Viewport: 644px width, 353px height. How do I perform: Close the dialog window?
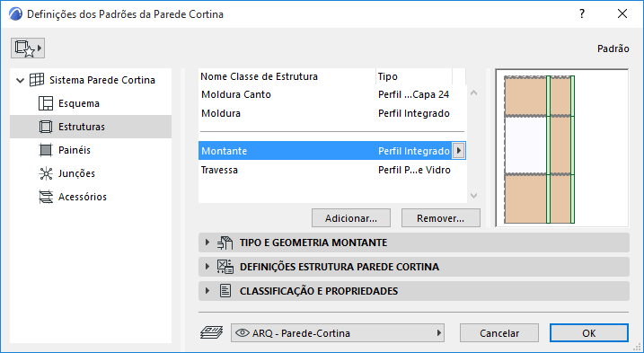(622, 14)
